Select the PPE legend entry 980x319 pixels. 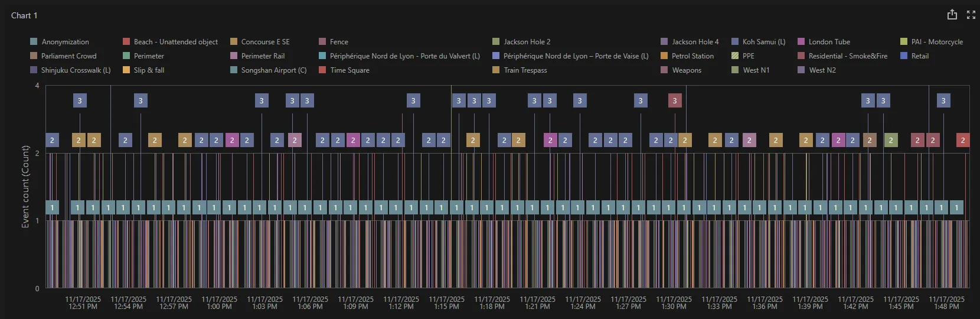(x=743, y=56)
